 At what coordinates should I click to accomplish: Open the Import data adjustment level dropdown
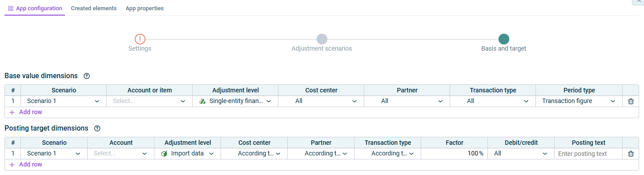[188, 154]
